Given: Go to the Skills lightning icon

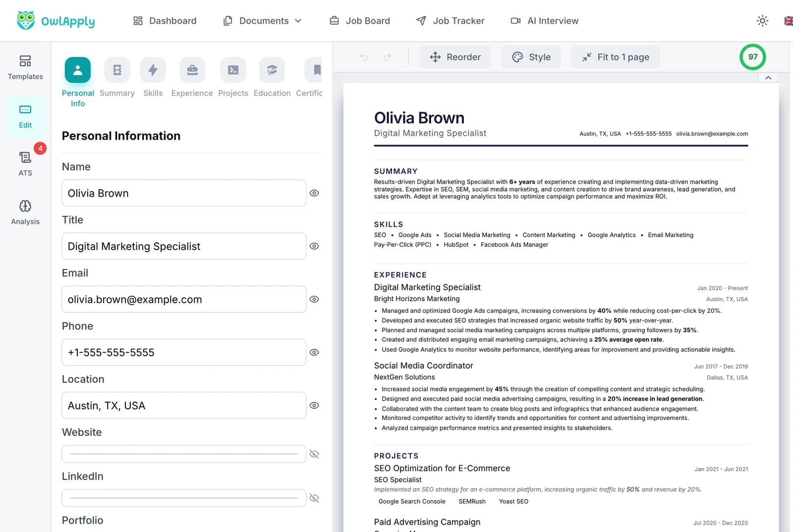Looking at the screenshot, I should [x=153, y=70].
